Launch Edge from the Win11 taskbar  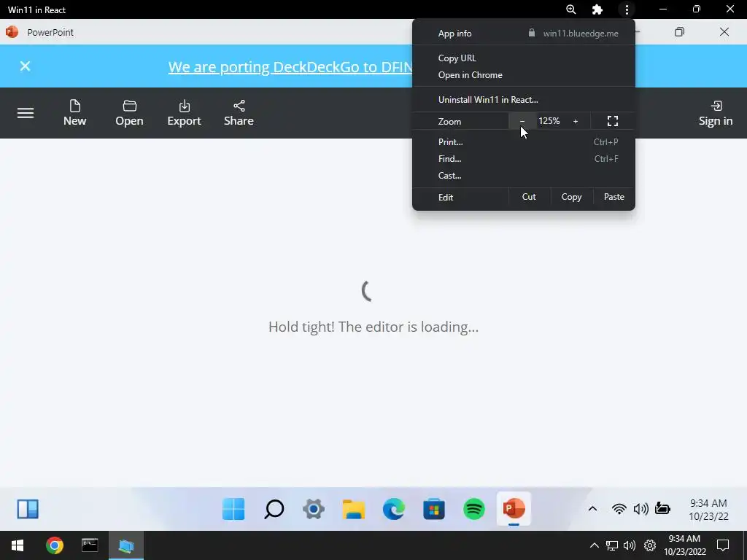coord(393,509)
